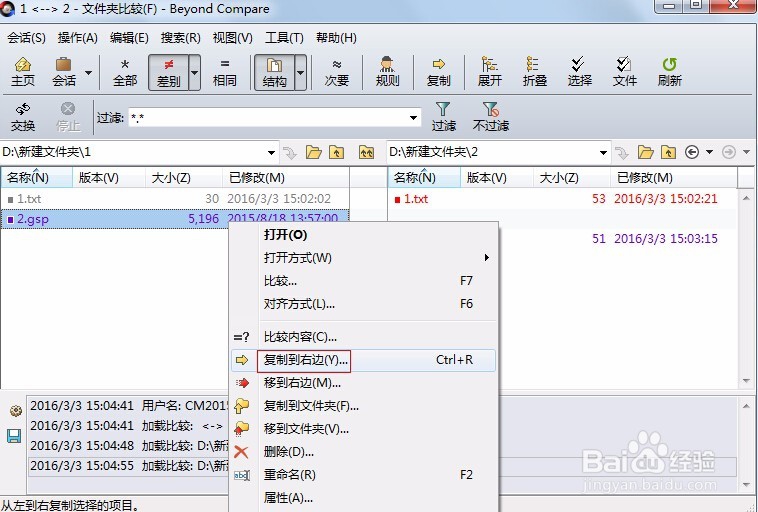The width and height of the screenshot is (758, 512).
Task: Open the 编辑(E) menu
Action: [x=129, y=38]
